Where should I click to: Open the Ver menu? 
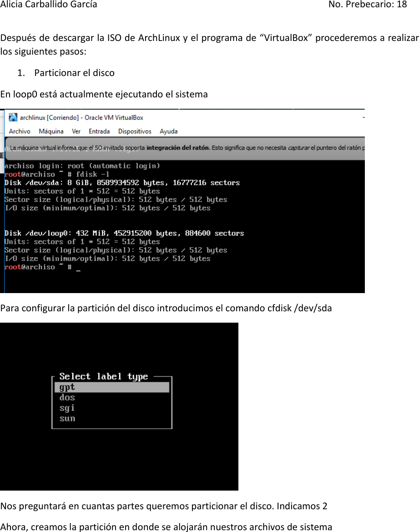(x=76, y=131)
